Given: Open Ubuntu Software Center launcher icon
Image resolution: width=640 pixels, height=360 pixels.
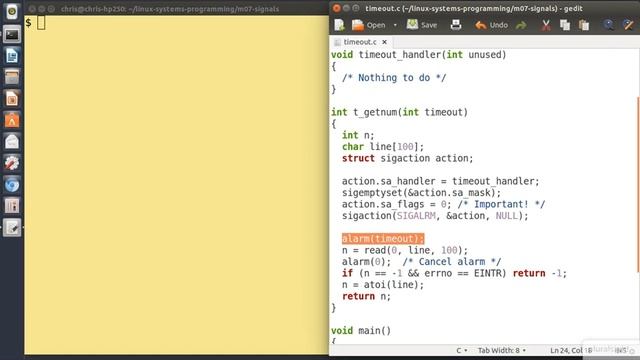Looking at the screenshot, I should [12, 120].
